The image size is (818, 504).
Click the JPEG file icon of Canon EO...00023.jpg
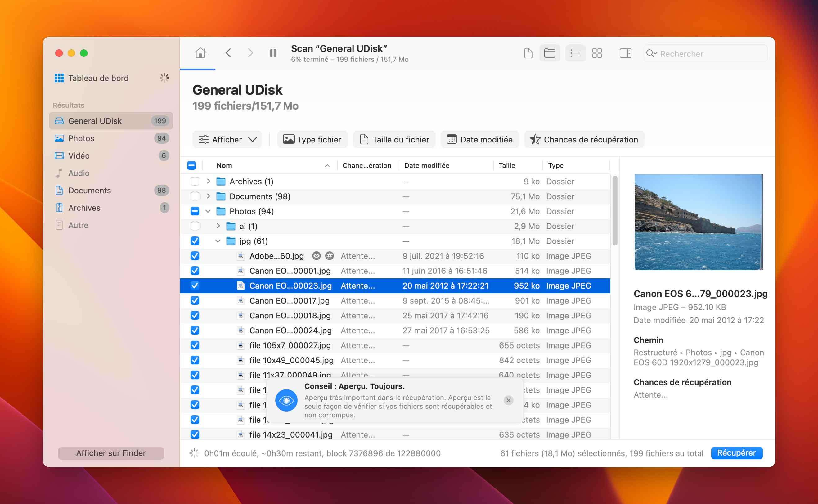tap(240, 286)
